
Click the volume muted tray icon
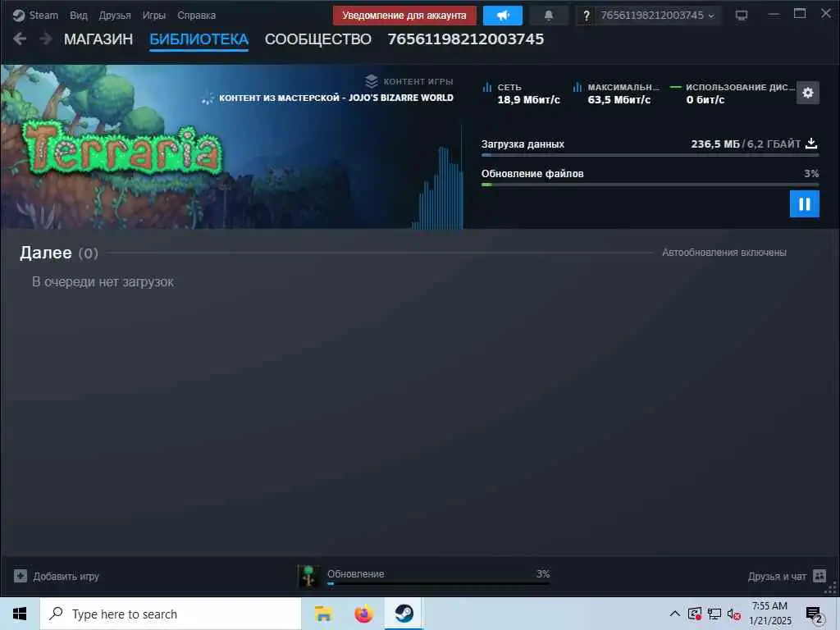point(733,614)
